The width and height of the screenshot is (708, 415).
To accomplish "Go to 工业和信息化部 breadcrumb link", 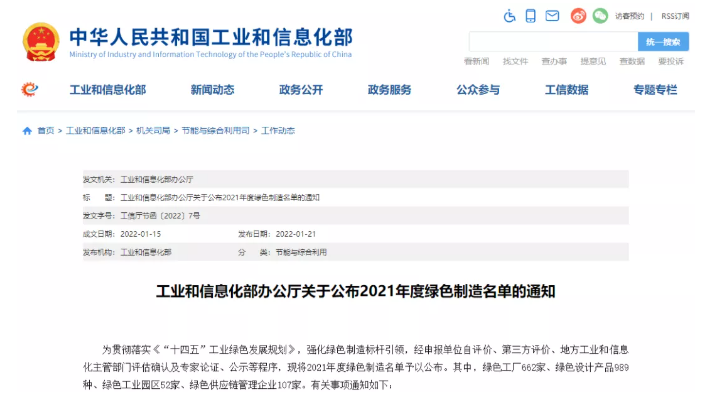I will [96, 131].
